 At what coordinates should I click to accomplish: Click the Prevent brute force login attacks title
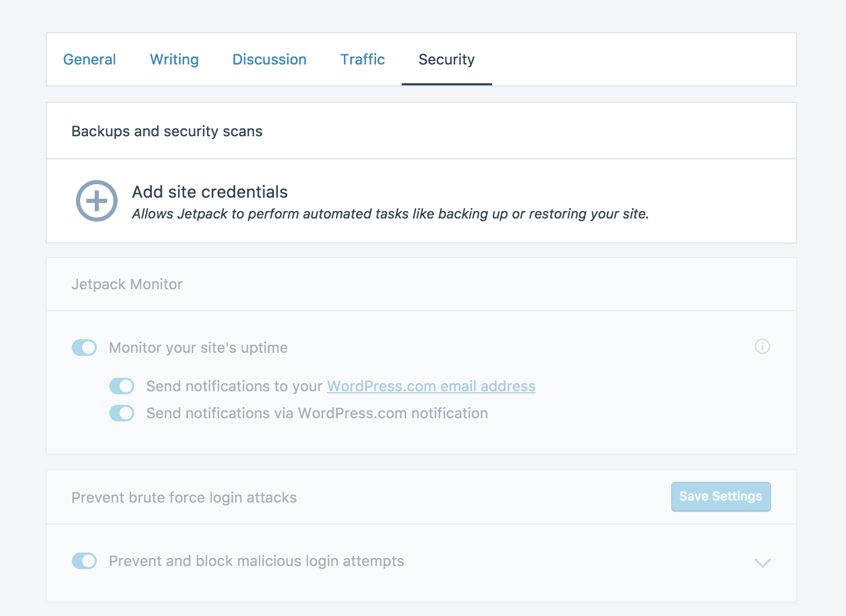point(184,497)
